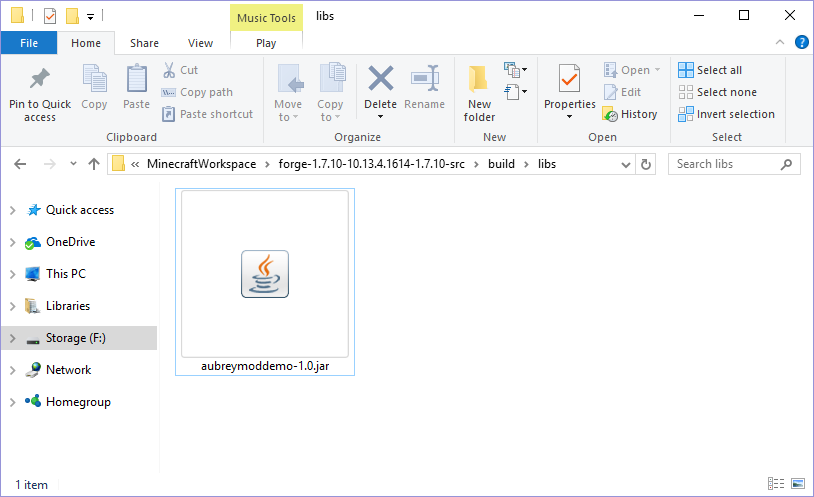This screenshot has height=497, width=814.
Task: Expand the Libraries tree node
Action: 13,306
